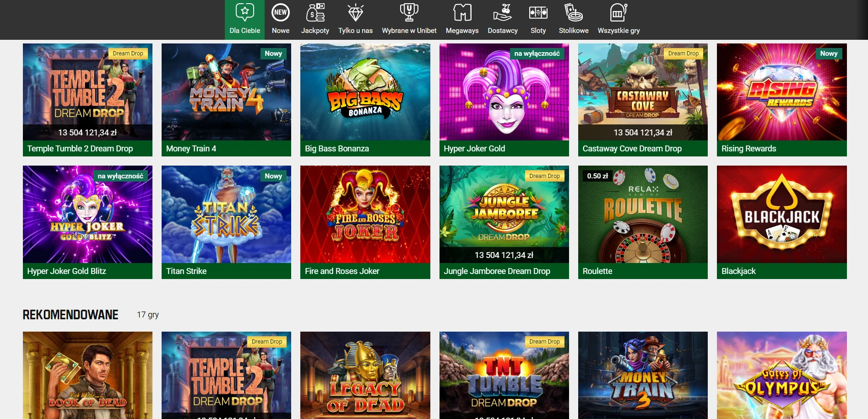
Task: Click the NEW badge icon for Nowe
Action: (281, 12)
